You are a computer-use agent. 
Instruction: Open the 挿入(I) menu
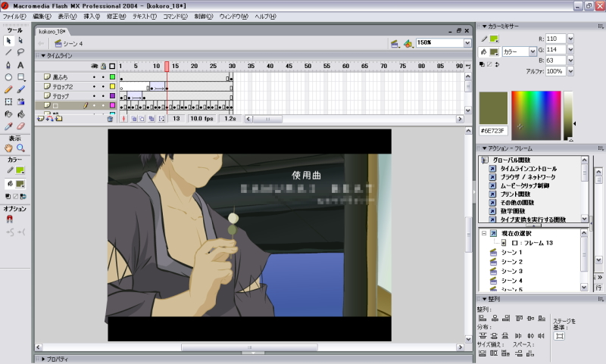click(92, 17)
